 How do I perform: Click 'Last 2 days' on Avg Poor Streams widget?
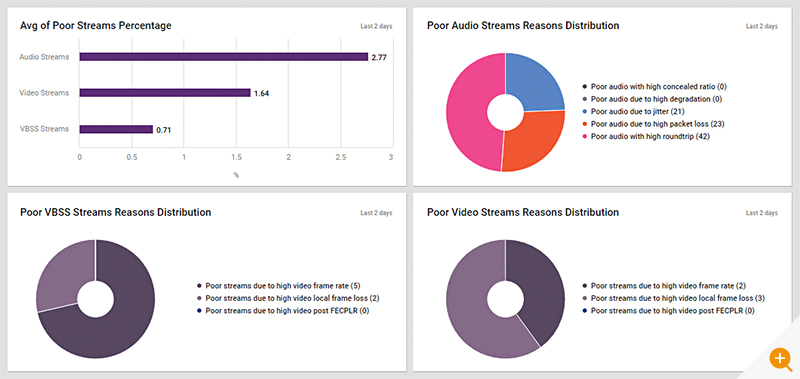click(x=377, y=27)
